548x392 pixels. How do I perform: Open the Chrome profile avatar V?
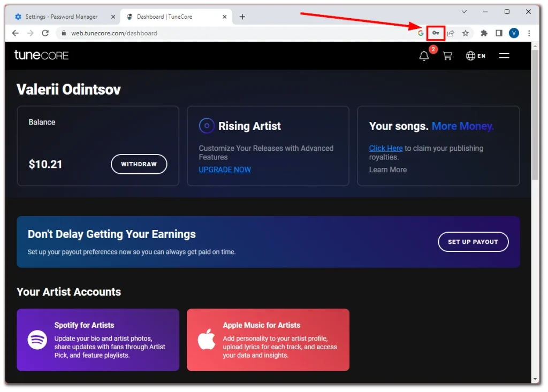point(514,33)
